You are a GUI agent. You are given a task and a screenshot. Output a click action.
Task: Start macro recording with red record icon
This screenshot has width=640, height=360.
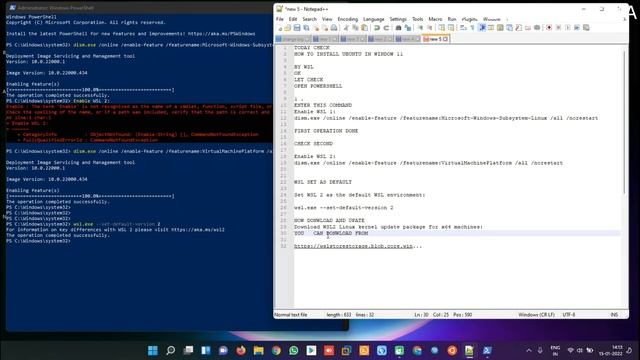click(x=549, y=28)
